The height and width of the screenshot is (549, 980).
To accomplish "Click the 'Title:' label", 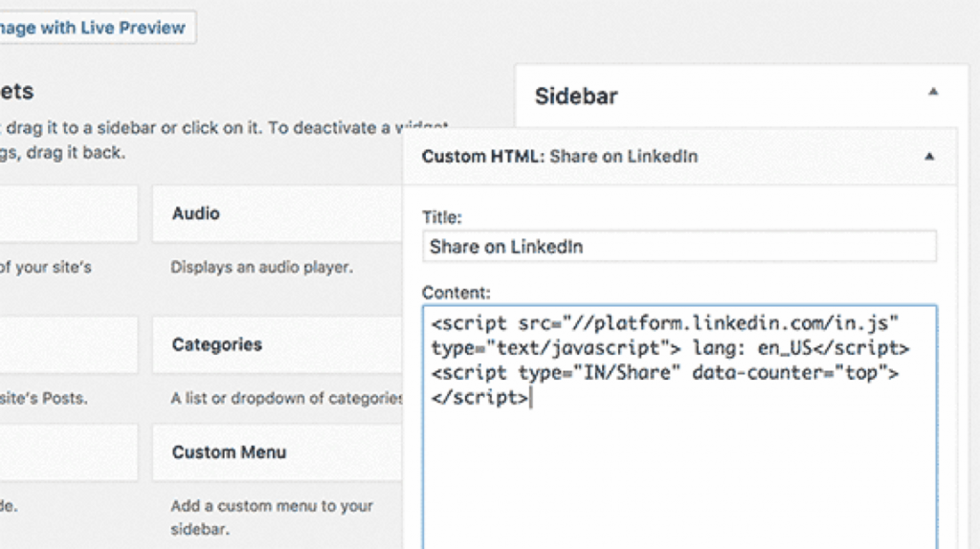I will click(x=442, y=217).
